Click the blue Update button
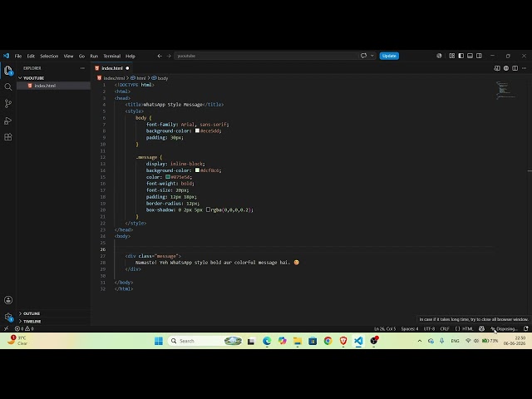The height and width of the screenshot is (399, 532). 389,56
